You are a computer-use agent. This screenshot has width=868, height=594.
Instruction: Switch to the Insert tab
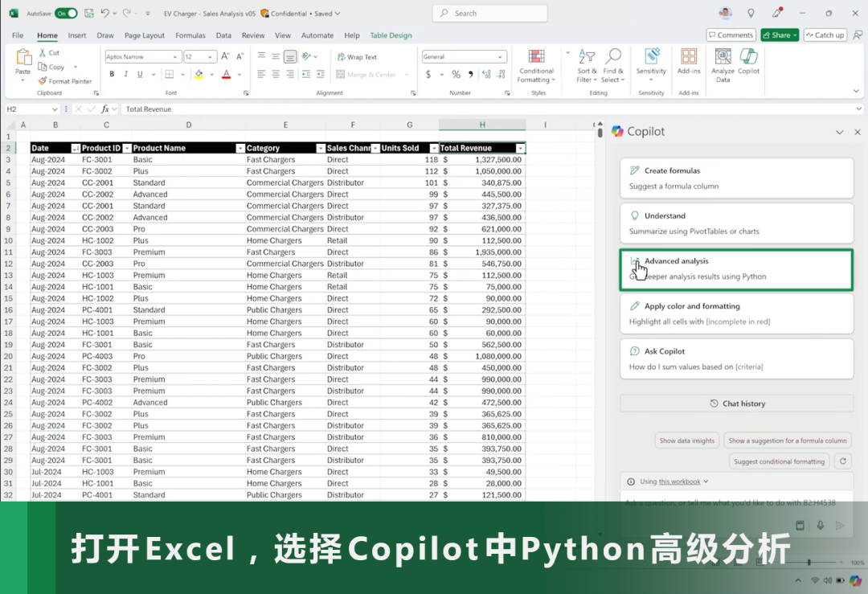[x=77, y=35]
